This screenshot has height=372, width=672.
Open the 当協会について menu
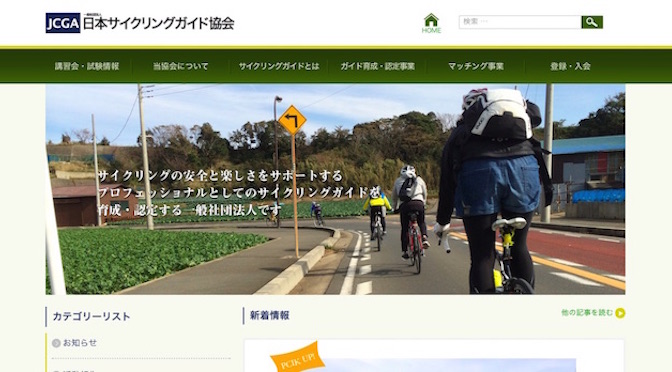(x=180, y=66)
